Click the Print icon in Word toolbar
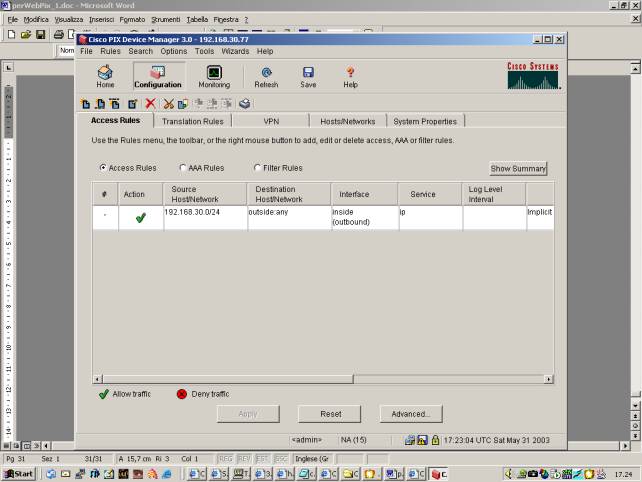The image size is (642, 482). pyautogui.click(x=59, y=34)
